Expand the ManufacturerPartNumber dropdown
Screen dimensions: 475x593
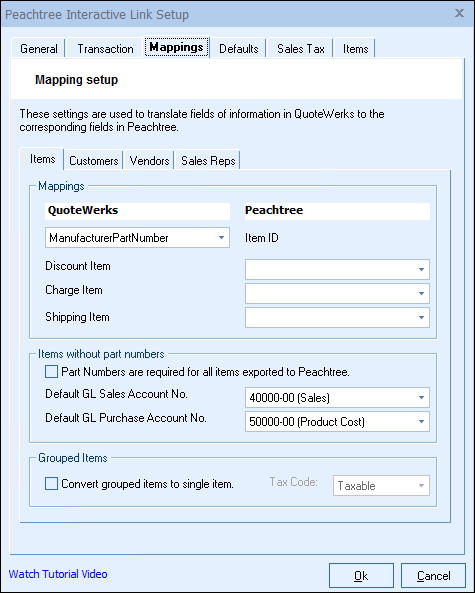(x=137, y=238)
